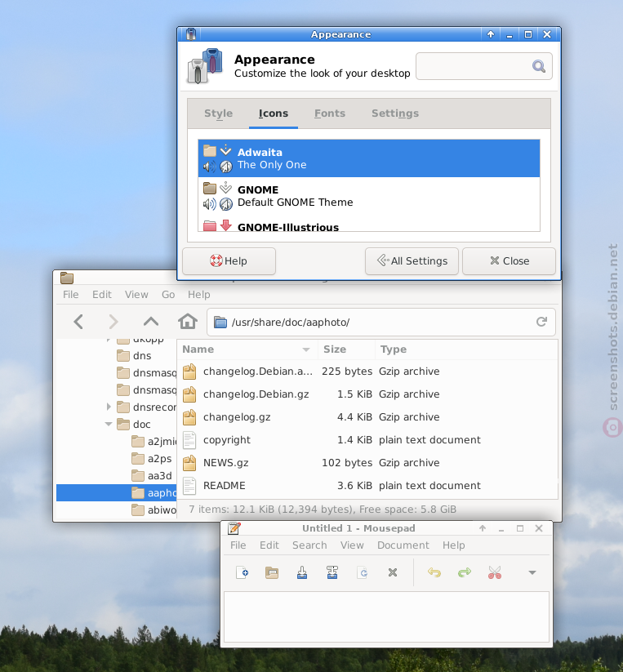Image resolution: width=623 pixels, height=672 pixels.
Task: Click the folder icon in the location bar
Action: [x=220, y=322]
